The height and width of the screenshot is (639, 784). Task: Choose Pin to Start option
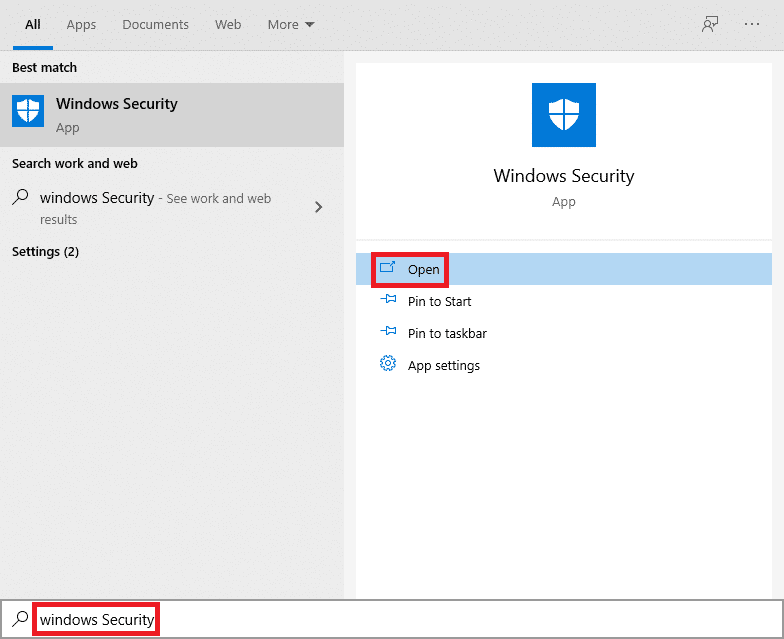(x=439, y=301)
